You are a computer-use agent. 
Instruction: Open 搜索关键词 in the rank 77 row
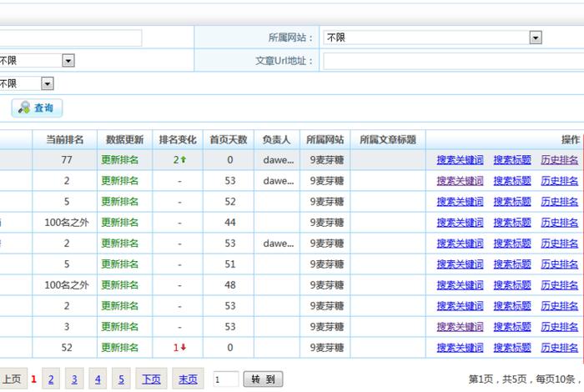tap(460, 160)
